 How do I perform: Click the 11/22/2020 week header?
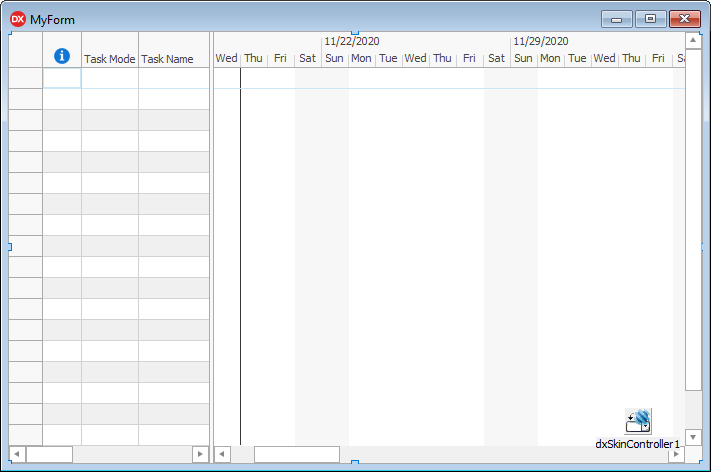click(x=352, y=41)
